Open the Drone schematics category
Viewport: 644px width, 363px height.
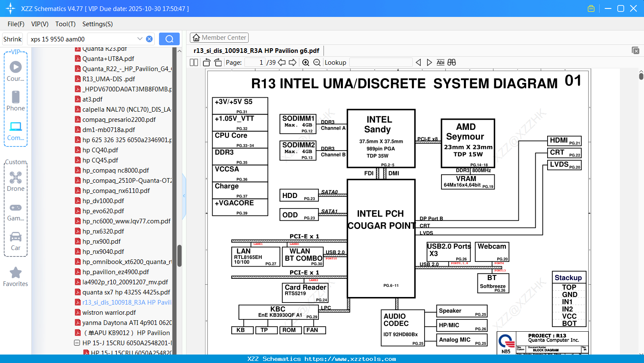pos(16,181)
